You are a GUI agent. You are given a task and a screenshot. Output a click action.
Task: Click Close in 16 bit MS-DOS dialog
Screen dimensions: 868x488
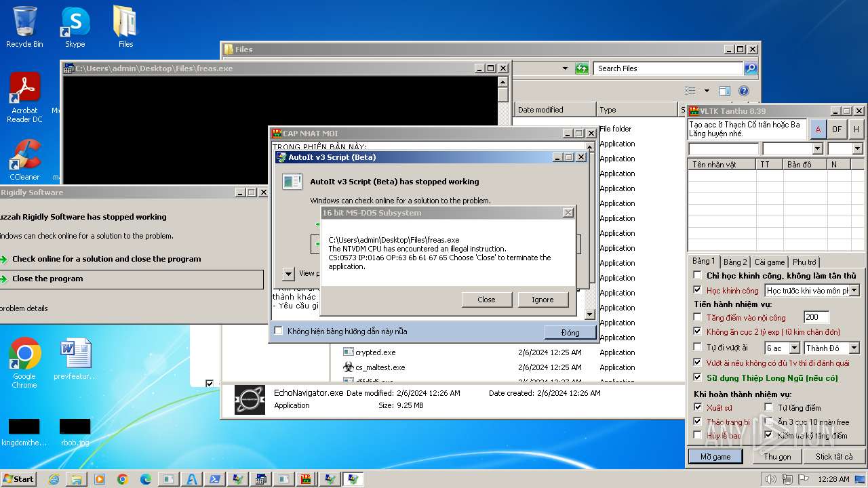(x=486, y=300)
